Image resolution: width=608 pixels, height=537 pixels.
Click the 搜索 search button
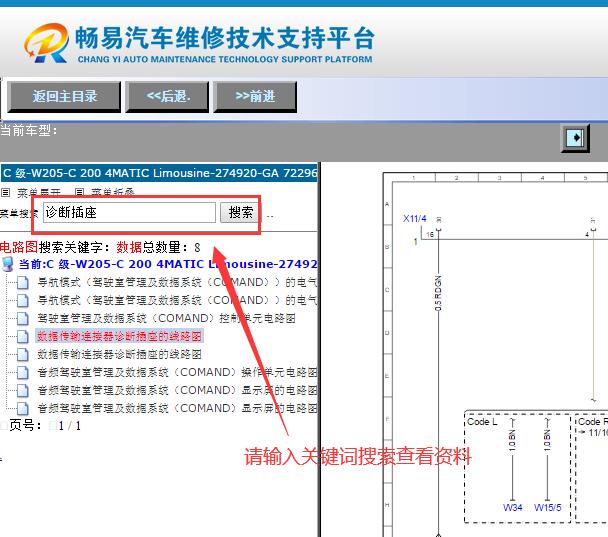point(240,212)
